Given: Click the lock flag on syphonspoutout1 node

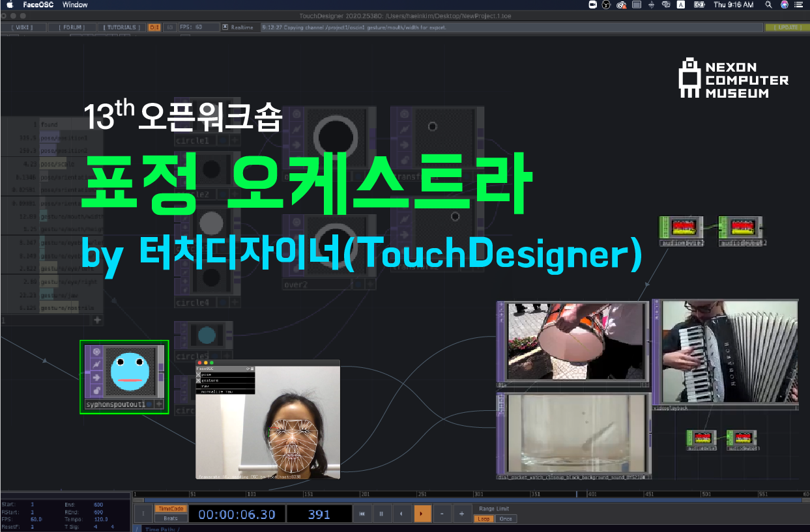Looking at the screenshot, I should [x=96, y=391].
